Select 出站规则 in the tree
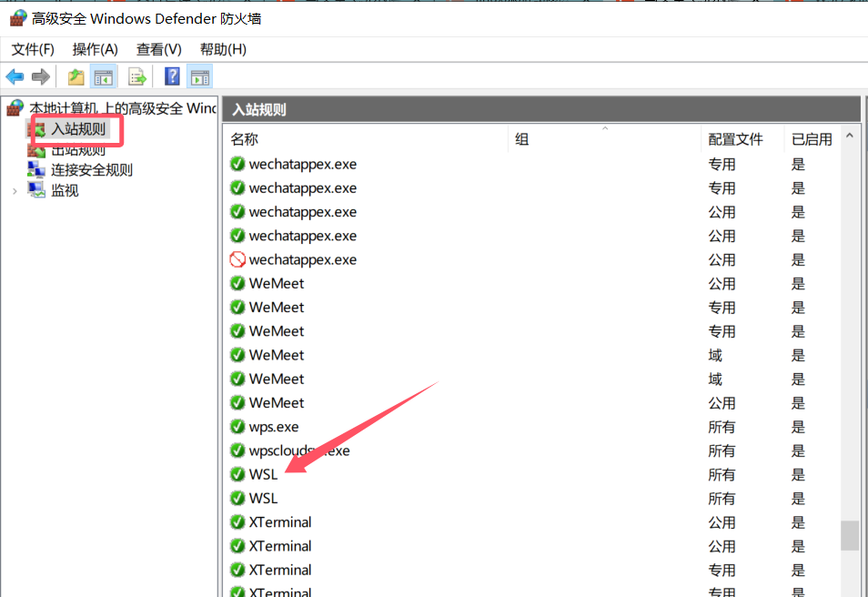This screenshot has width=868, height=597. (78, 149)
